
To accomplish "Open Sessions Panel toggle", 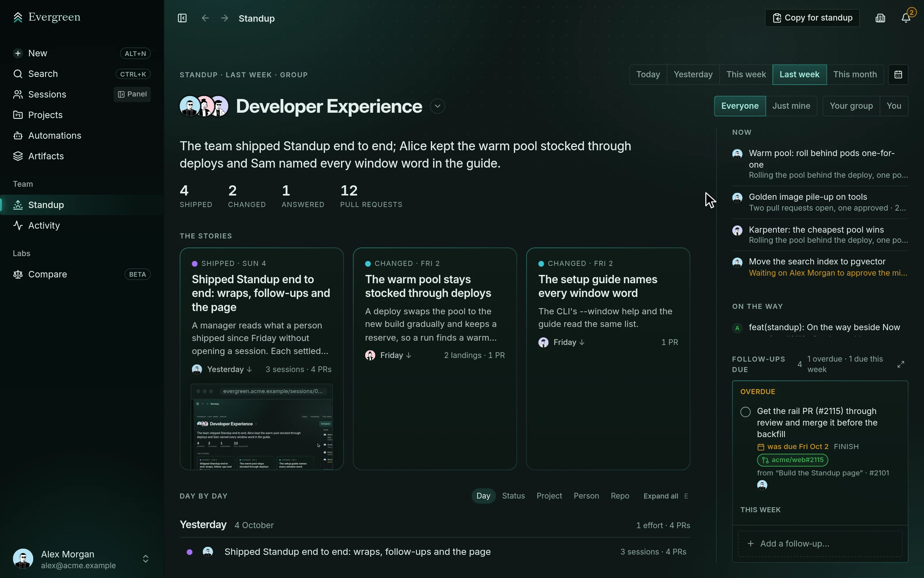I will click(x=132, y=94).
